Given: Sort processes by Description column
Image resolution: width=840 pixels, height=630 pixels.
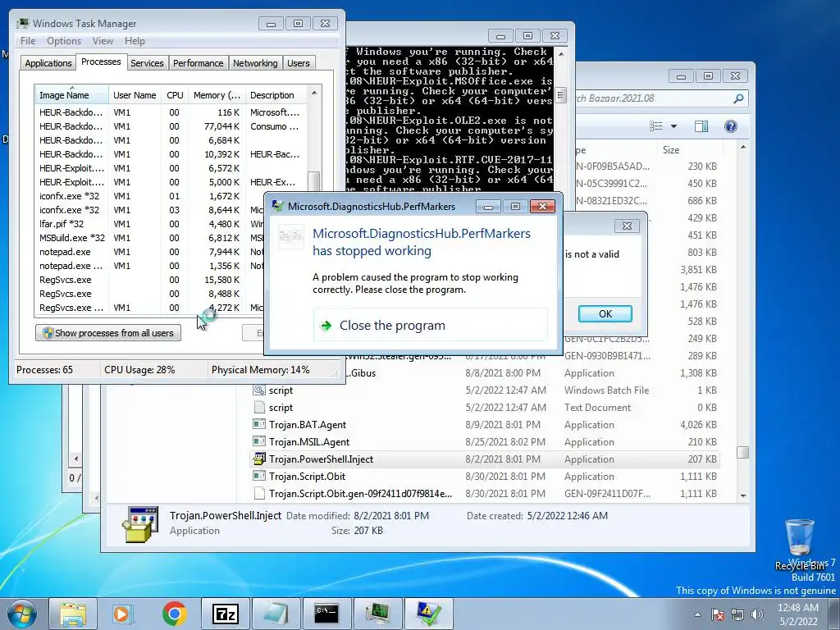Looking at the screenshot, I should point(276,95).
